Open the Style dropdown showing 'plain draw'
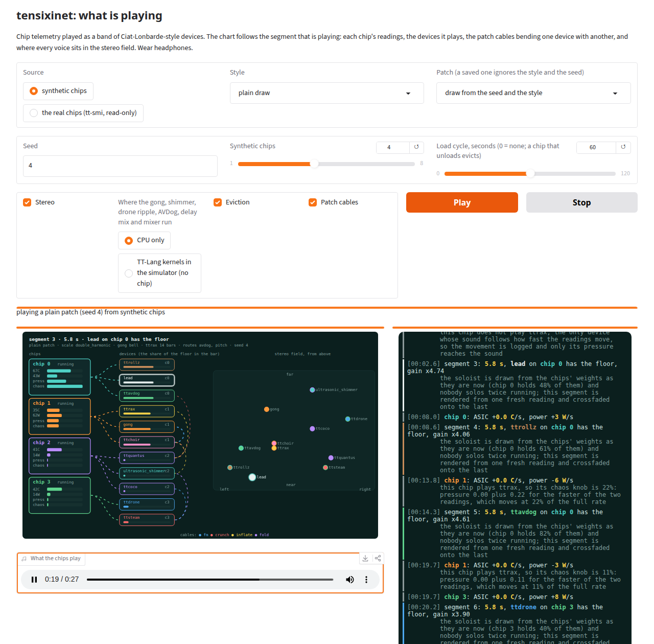 (327, 93)
